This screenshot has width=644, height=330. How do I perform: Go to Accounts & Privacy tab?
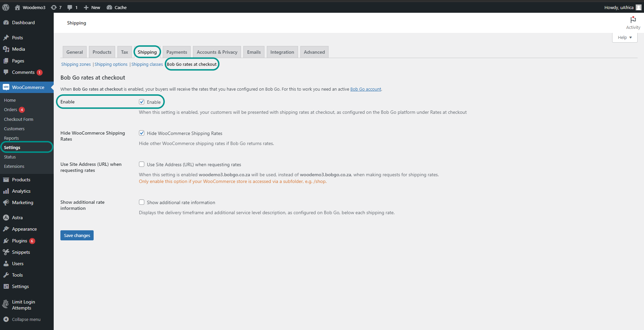pyautogui.click(x=217, y=52)
